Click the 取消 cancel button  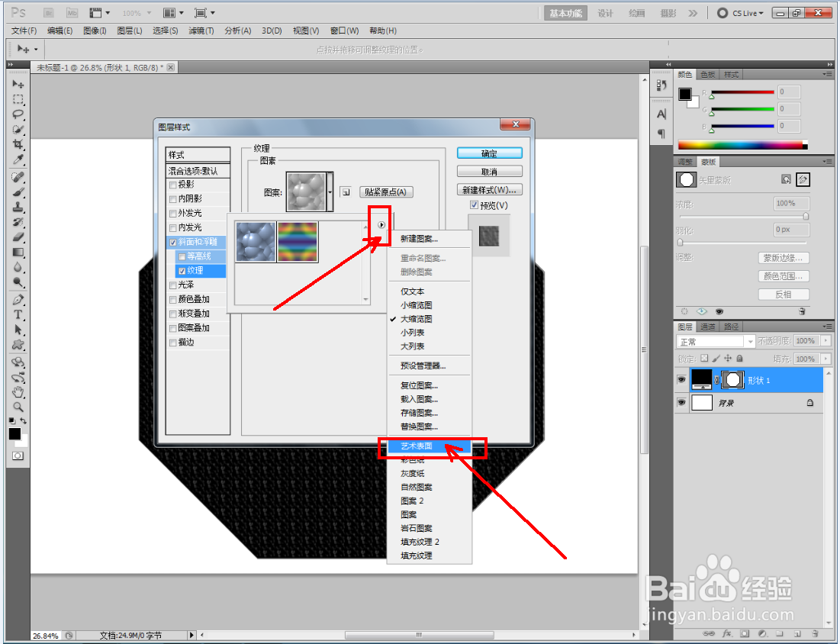(x=489, y=172)
